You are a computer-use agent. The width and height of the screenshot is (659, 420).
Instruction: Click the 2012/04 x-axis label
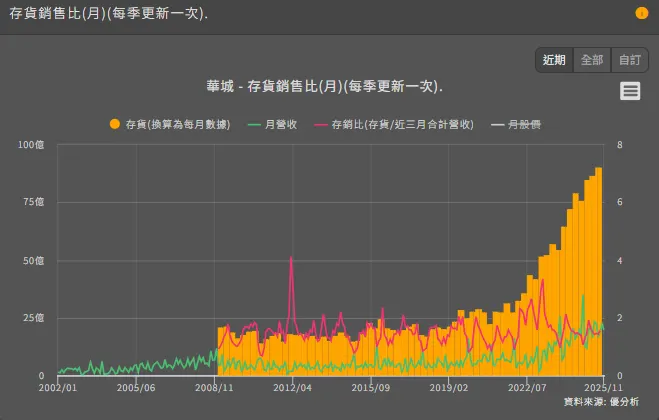[293, 388]
